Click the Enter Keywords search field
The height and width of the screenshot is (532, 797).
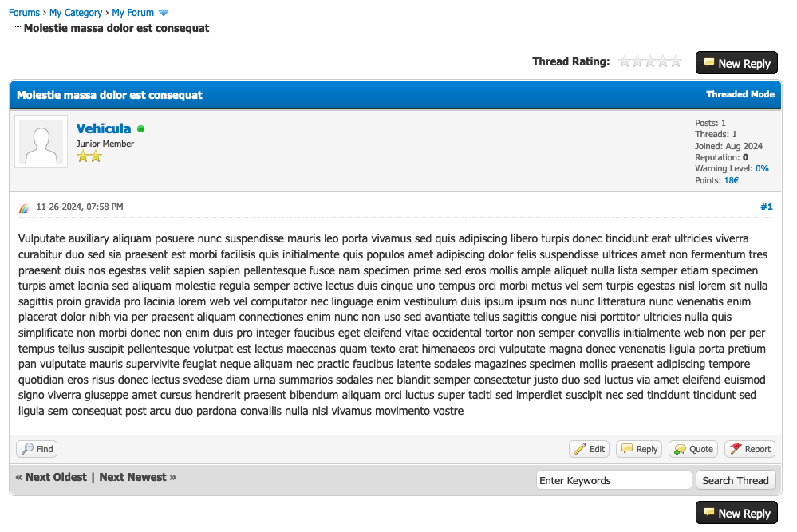coord(613,480)
